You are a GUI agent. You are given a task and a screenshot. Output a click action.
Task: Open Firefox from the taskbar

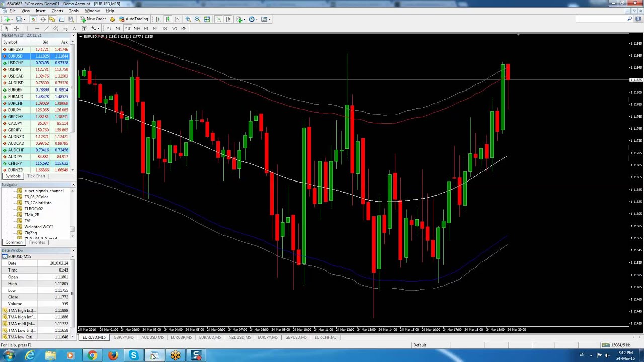click(x=112, y=355)
